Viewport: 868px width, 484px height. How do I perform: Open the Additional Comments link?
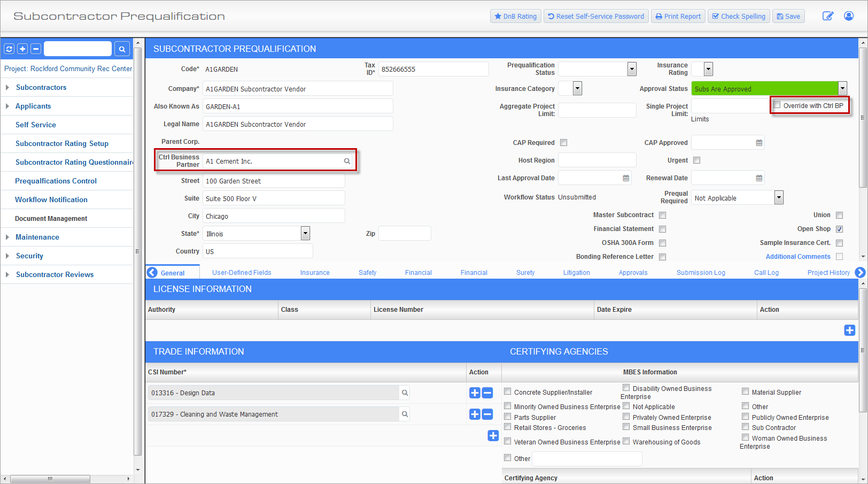798,257
